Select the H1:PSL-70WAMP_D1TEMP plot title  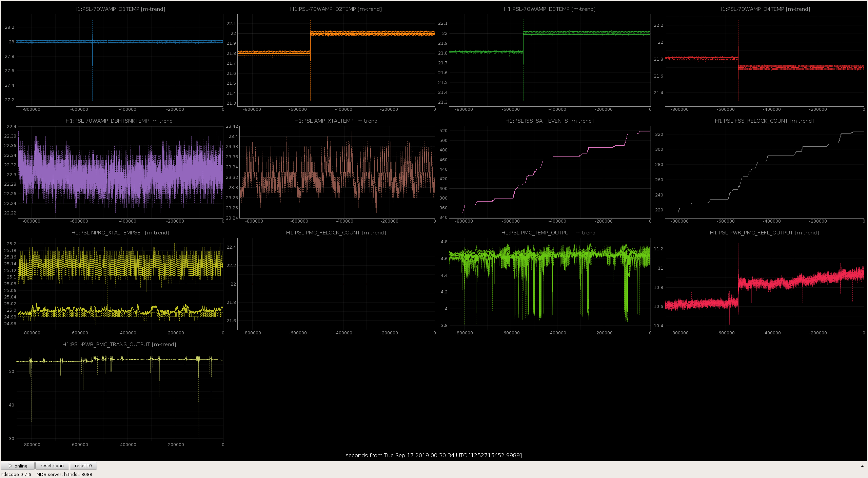point(119,9)
